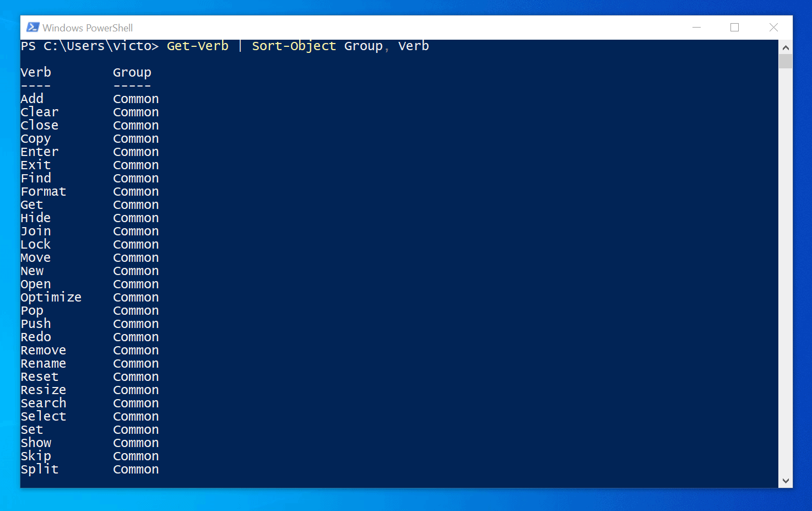Click the scrollbar up arrow
The image size is (812, 511).
click(x=786, y=47)
